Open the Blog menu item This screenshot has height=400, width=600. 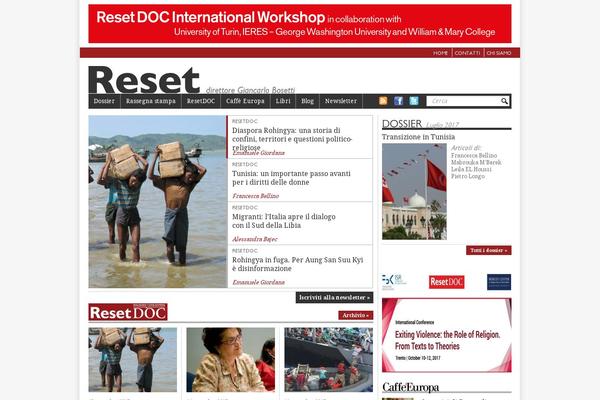[307, 101]
